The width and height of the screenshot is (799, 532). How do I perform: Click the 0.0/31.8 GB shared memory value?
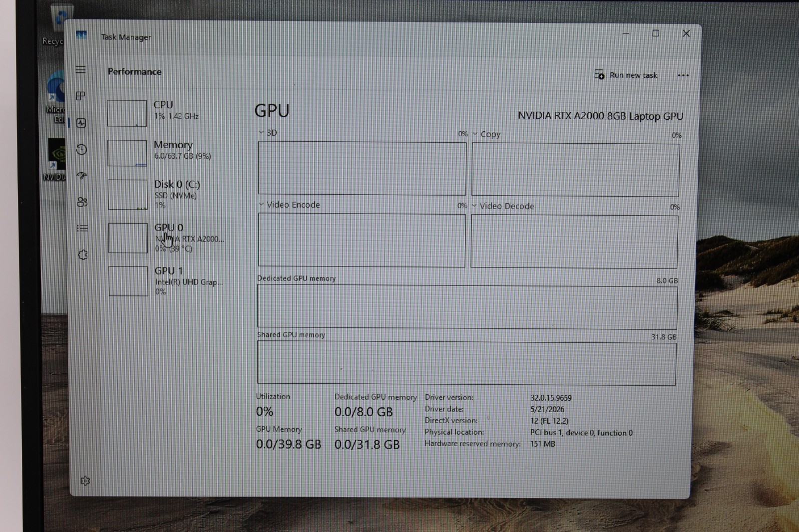tap(367, 445)
